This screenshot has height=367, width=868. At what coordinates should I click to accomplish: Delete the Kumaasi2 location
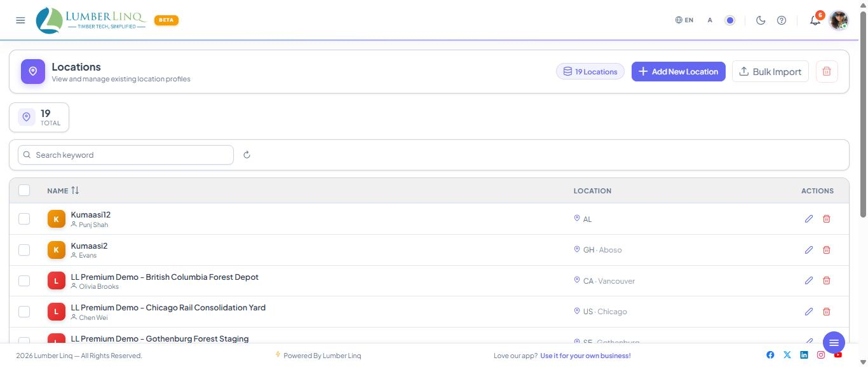(x=827, y=250)
